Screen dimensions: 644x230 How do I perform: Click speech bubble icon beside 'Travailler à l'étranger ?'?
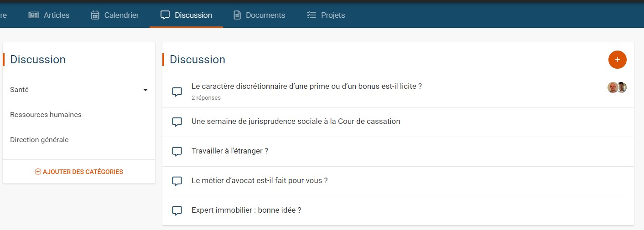point(177,151)
